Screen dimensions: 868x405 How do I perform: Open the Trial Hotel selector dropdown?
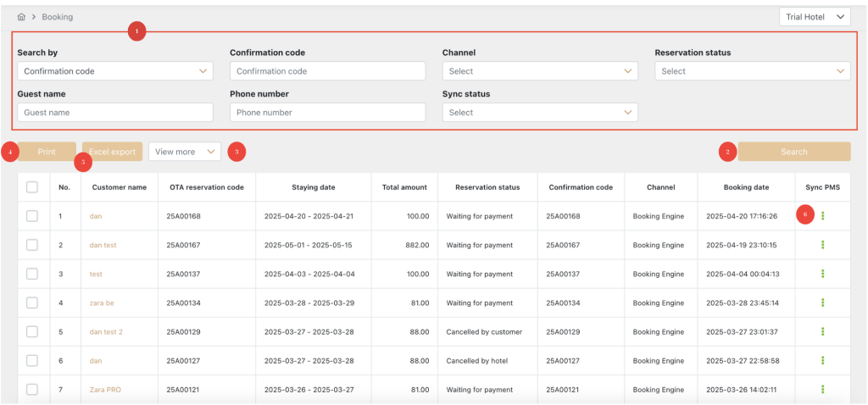click(814, 17)
